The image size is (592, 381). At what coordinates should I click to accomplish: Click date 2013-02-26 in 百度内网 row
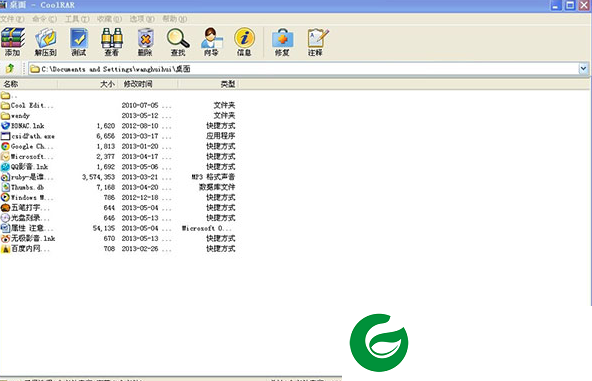click(x=140, y=248)
